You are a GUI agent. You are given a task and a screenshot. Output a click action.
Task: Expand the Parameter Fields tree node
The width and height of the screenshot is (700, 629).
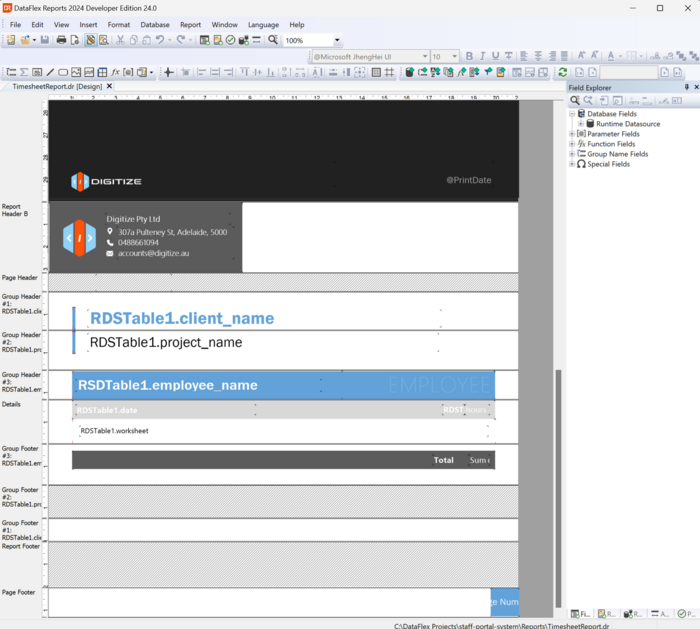[572, 134]
